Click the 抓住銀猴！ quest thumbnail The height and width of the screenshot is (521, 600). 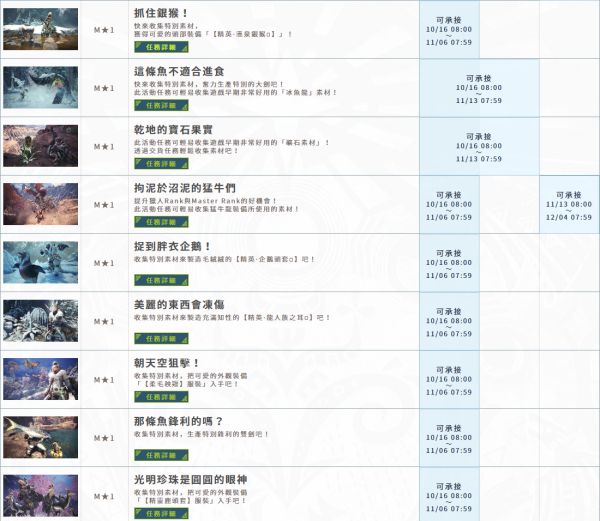41,29
